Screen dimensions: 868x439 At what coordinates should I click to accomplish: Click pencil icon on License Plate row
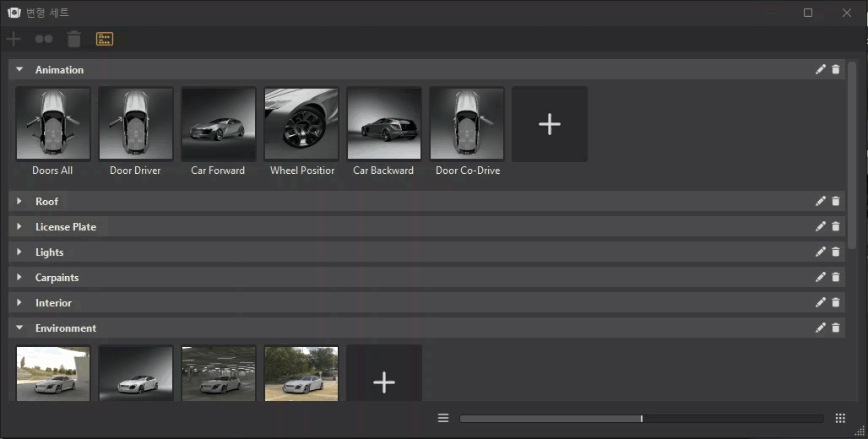click(821, 227)
